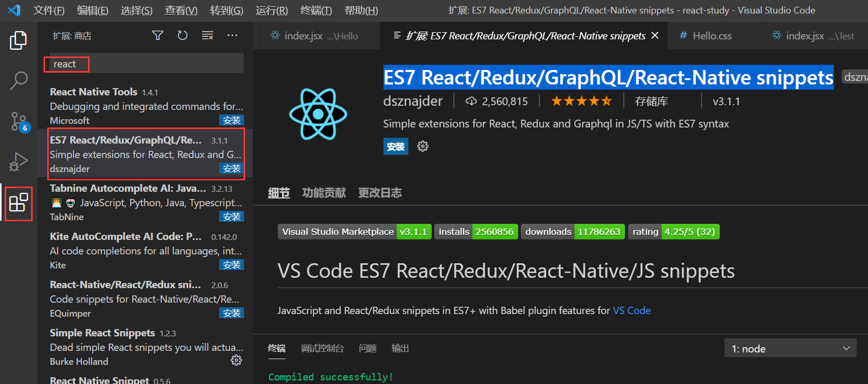Viewport: 868px width, 384px height.
Task: Install React Native Tools extension
Action: coord(232,120)
